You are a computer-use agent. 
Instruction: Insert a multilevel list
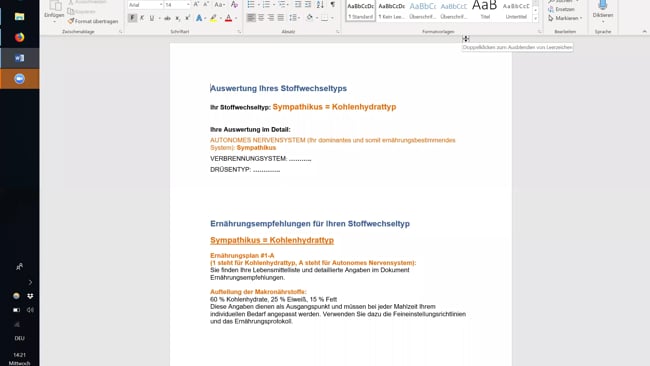tap(282, 5)
